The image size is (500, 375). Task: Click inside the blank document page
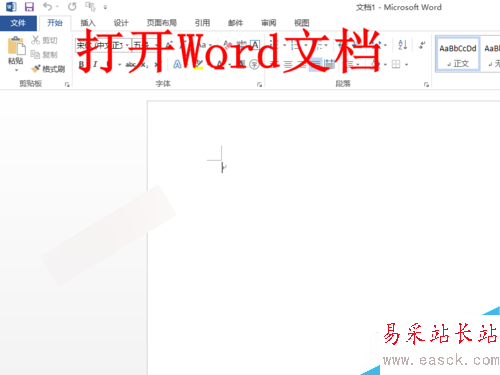tap(323, 237)
